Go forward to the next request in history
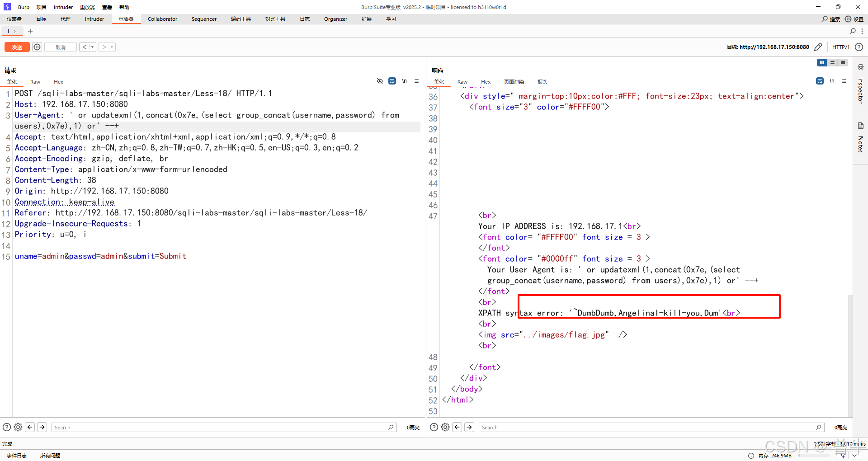The image size is (868, 461). tap(104, 47)
